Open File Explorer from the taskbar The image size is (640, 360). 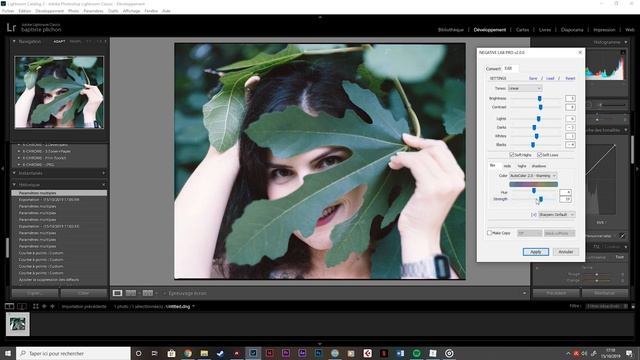point(204,353)
